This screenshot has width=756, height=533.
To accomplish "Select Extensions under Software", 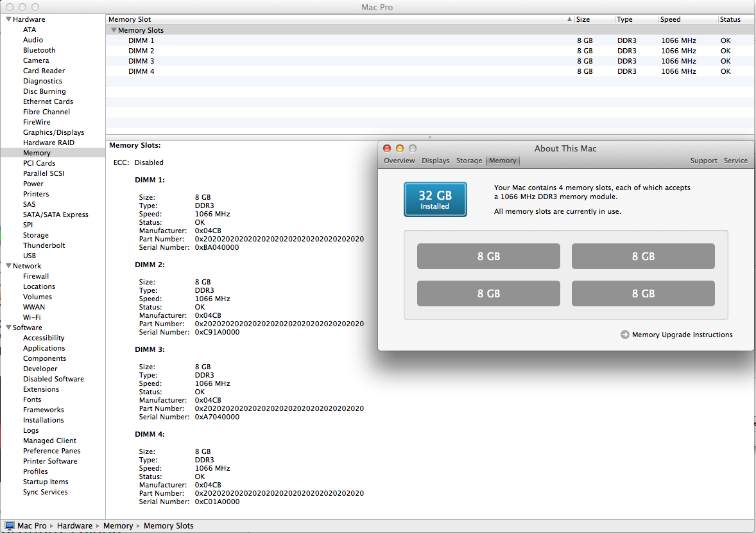I will coord(41,389).
